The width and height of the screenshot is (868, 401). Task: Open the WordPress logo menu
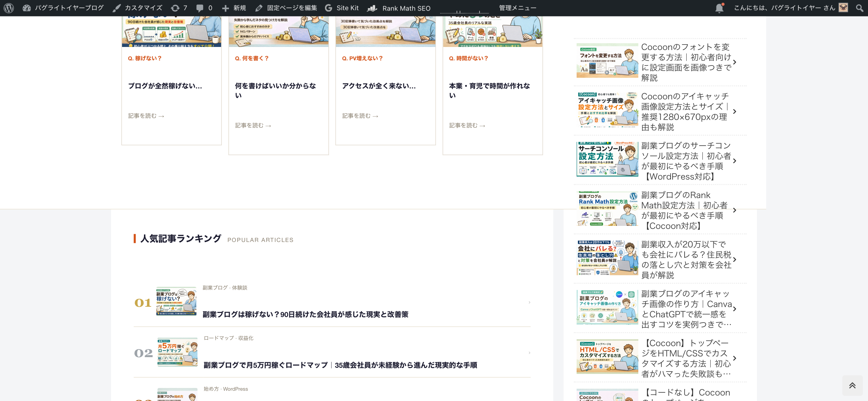point(9,8)
